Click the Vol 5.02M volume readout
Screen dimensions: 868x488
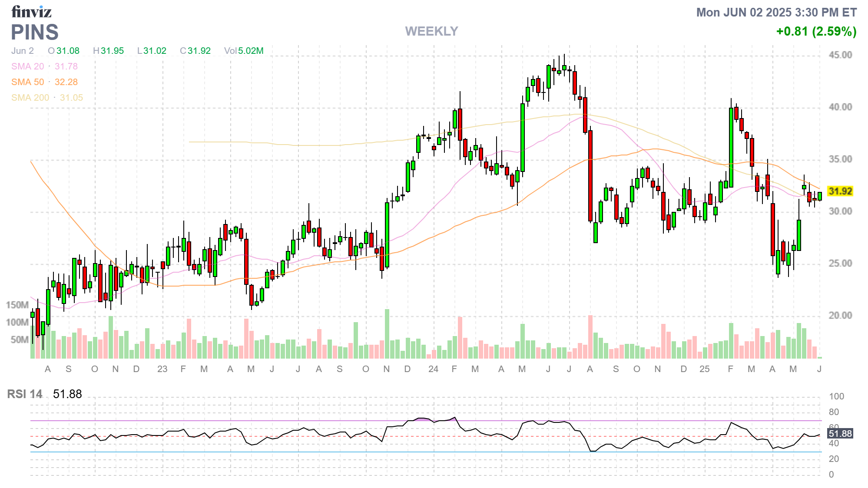tap(244, 51)
